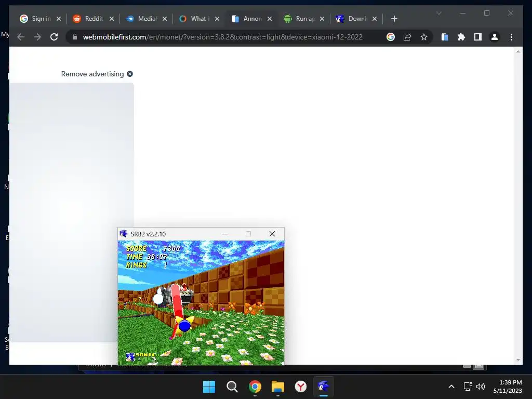Open Chrome three-dot menu

[511, 37]
